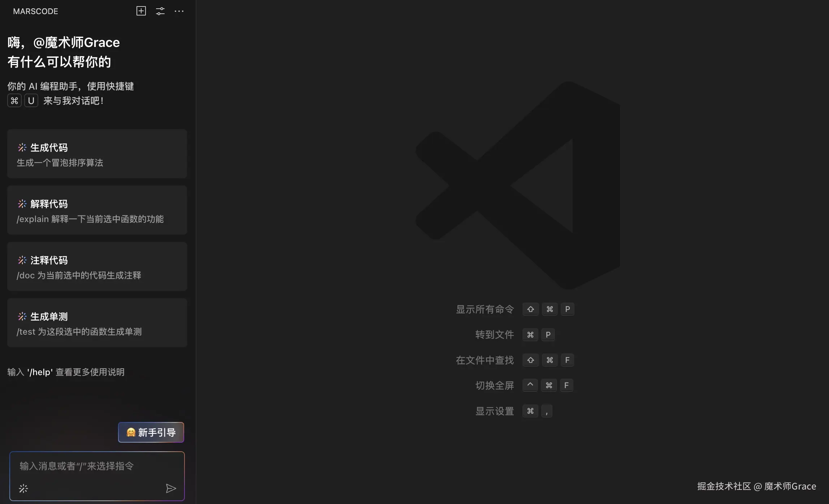Viewport: 829px width, 504px height.
Task: Click sparkle icon inside message input box
Action: (23, 488)
